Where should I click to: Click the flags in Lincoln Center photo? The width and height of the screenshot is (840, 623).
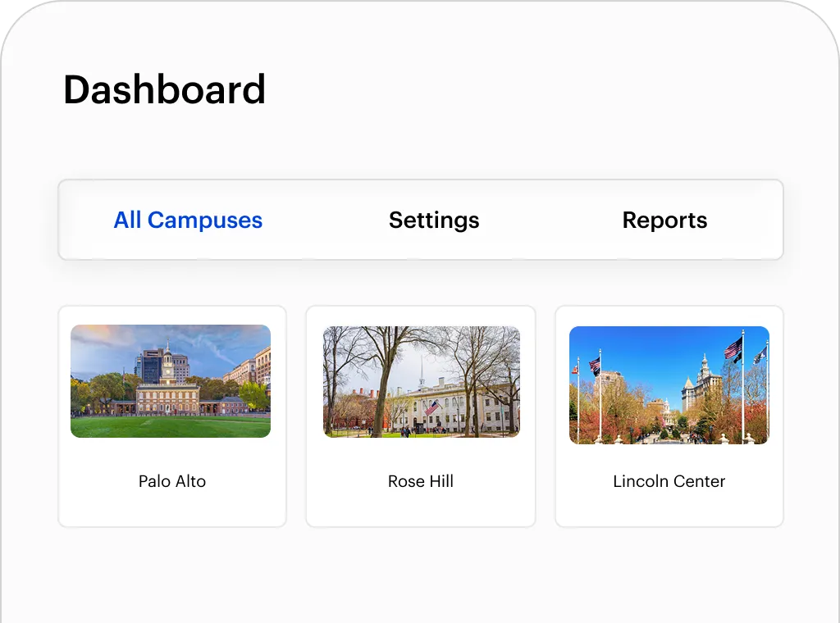pos(733,349)
